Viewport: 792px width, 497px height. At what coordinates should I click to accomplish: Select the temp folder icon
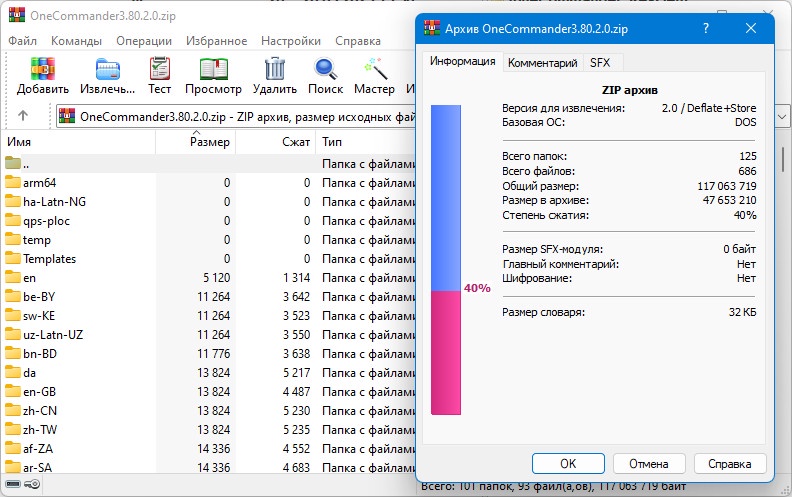[x=13, y=239]
